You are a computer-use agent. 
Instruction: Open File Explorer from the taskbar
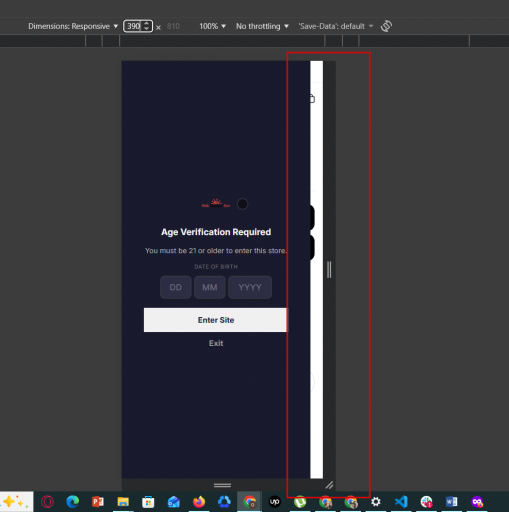(x=123, y=502)
